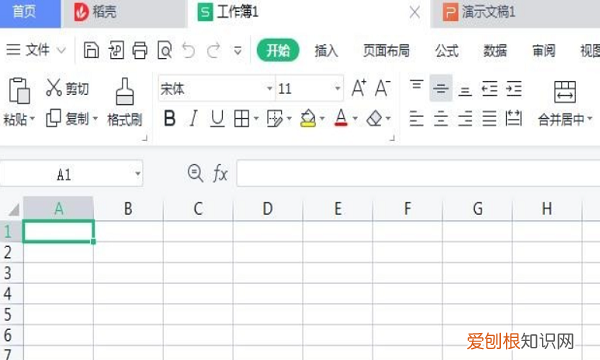Expand the Copy (复制) options arrow
The height and width of the screenshot is (360, 600).
tap(95, 119)
